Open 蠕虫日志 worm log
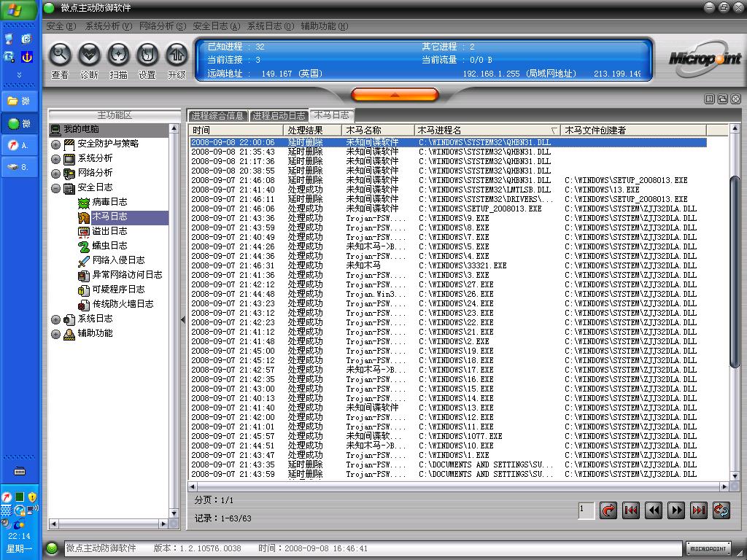This screenshot has width=747, height=560. coord(103,246)
